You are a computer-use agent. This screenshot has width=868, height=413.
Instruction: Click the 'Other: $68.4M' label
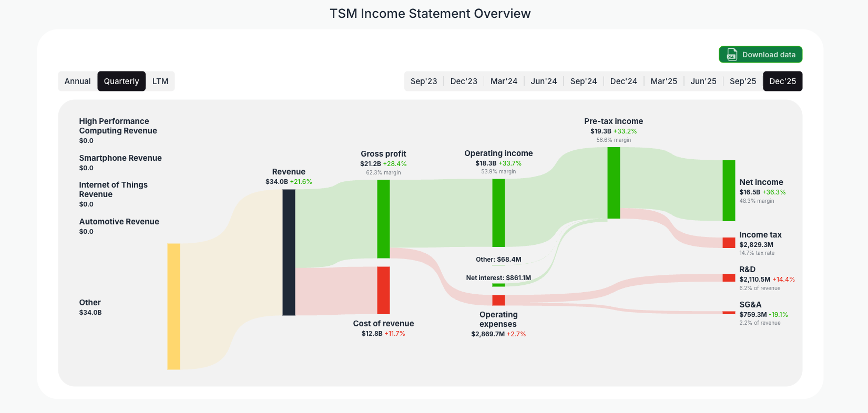coord(498,260)
